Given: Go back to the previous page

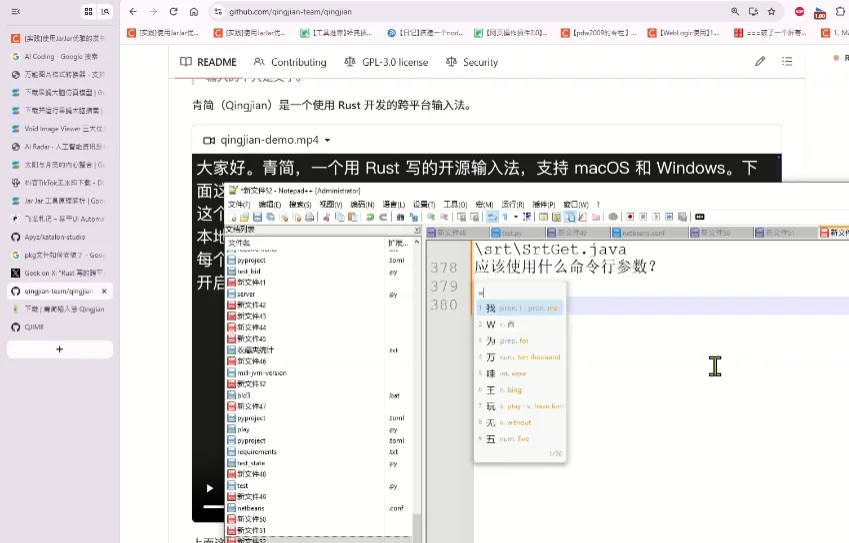Looking at the screenshot, I should tap(133, 11).
